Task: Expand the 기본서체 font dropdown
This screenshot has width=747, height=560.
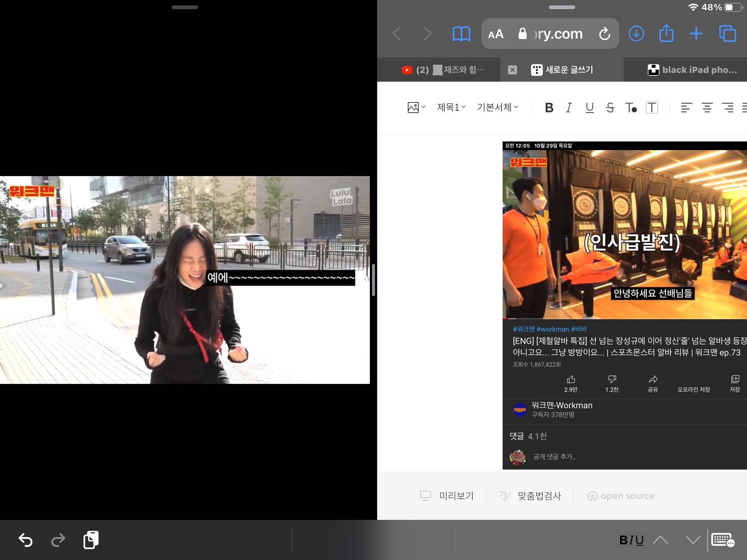Action: [x=498, y=107]
